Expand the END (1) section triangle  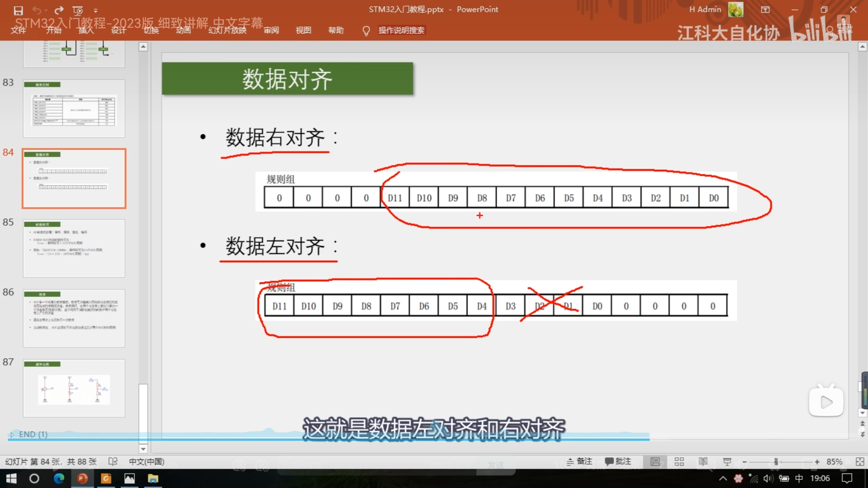[12, 434]
